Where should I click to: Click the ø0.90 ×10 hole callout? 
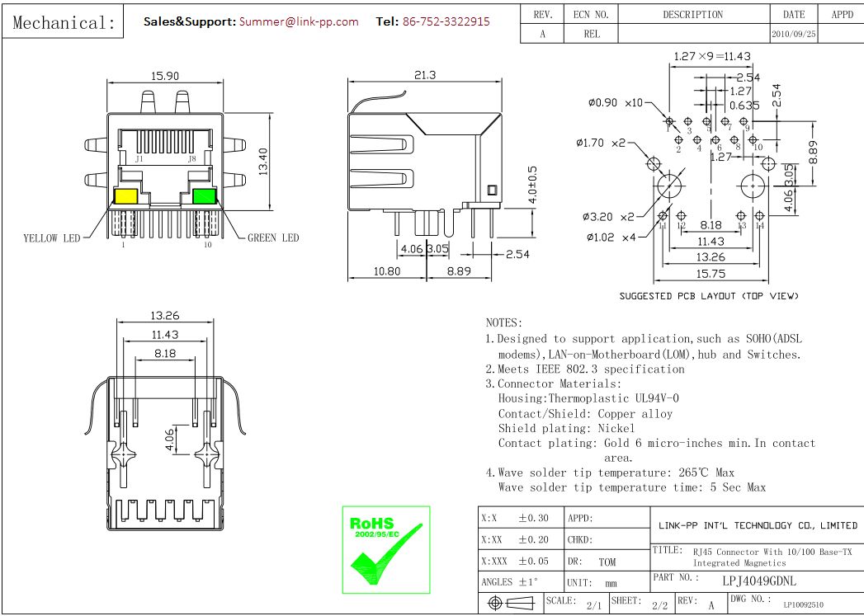coord(616,102)
